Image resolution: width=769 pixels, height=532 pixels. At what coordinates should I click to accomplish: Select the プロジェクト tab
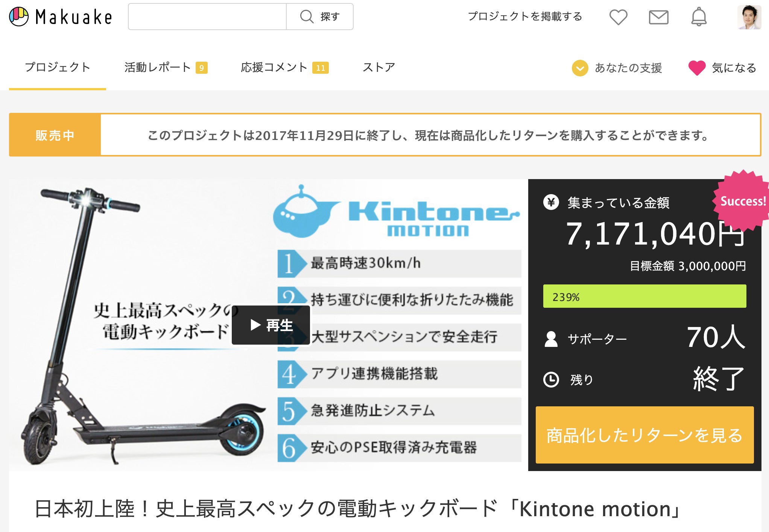click(x=58, y=67)
